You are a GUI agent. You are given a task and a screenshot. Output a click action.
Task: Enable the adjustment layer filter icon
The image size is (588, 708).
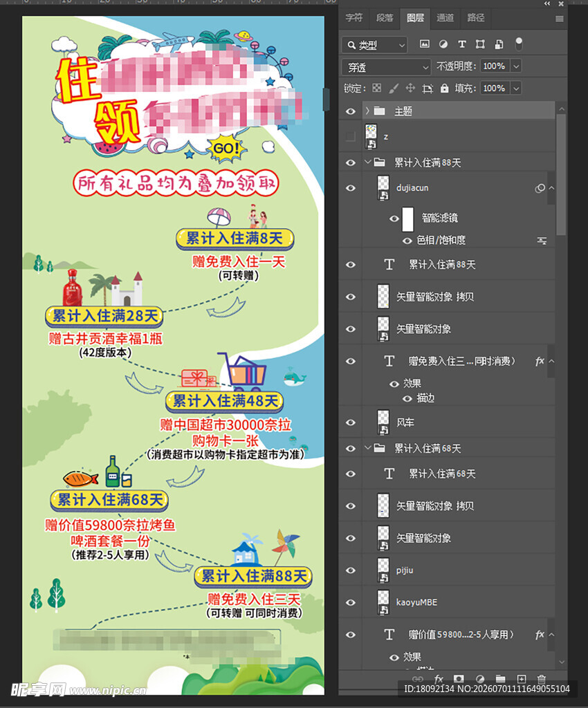point(443,44)
